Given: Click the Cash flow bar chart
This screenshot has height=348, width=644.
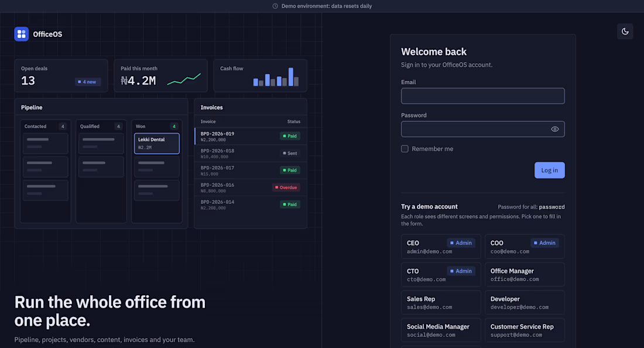Looking at the screenshot, I should [x=276, y=77].
